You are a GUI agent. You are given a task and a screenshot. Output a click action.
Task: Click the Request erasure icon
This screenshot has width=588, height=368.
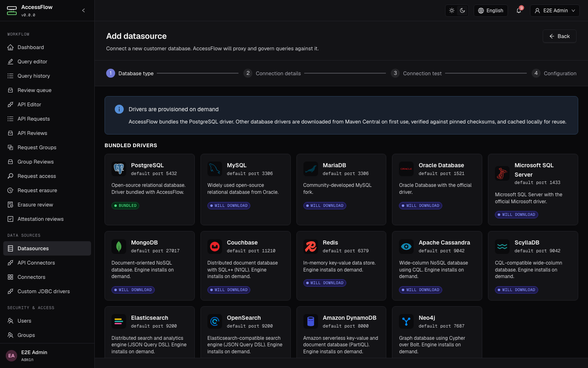[x=11, y=191]
